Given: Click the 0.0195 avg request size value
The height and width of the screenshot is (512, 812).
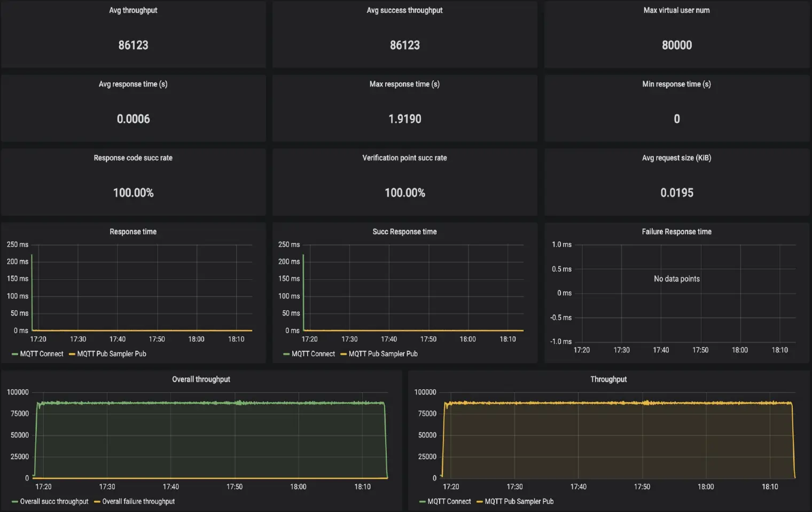Looking at the screenshot, I should [676, 192].
